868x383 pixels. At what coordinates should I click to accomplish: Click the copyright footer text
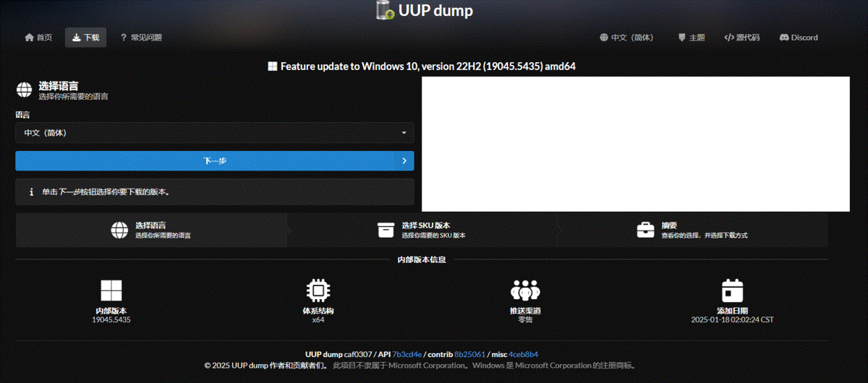[x=422, y=366]
